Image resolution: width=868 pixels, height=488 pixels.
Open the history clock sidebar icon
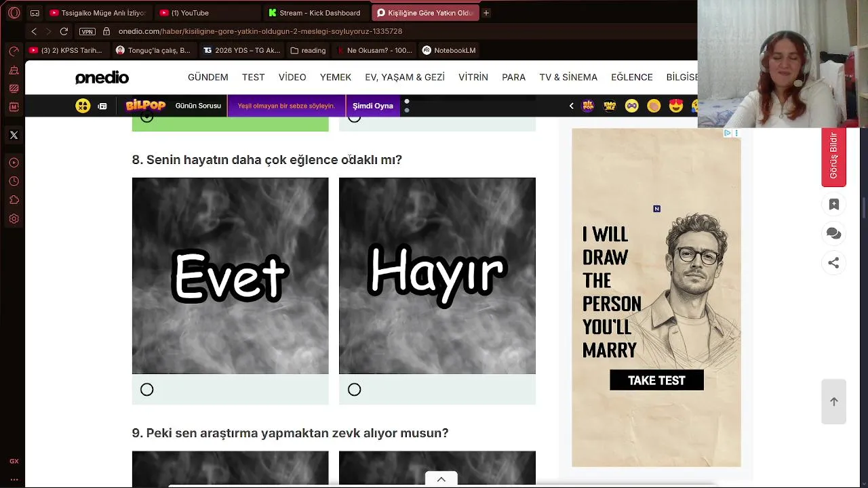[14, 181]
